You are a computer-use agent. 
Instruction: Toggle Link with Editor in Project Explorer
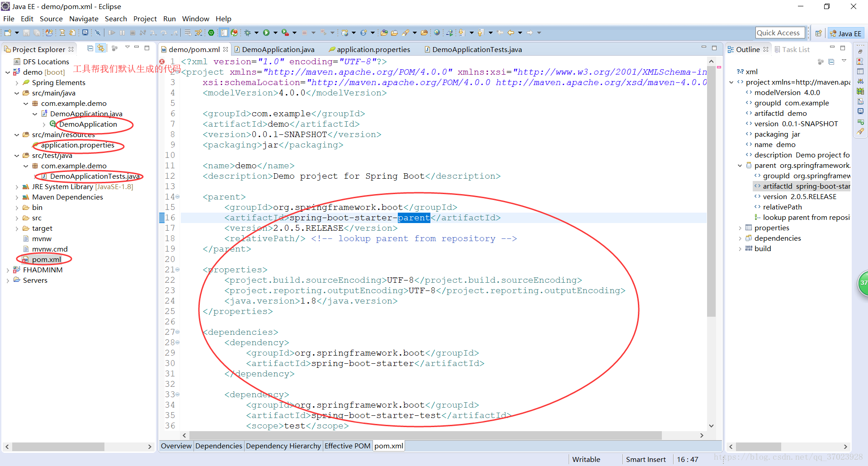[101, 48]
